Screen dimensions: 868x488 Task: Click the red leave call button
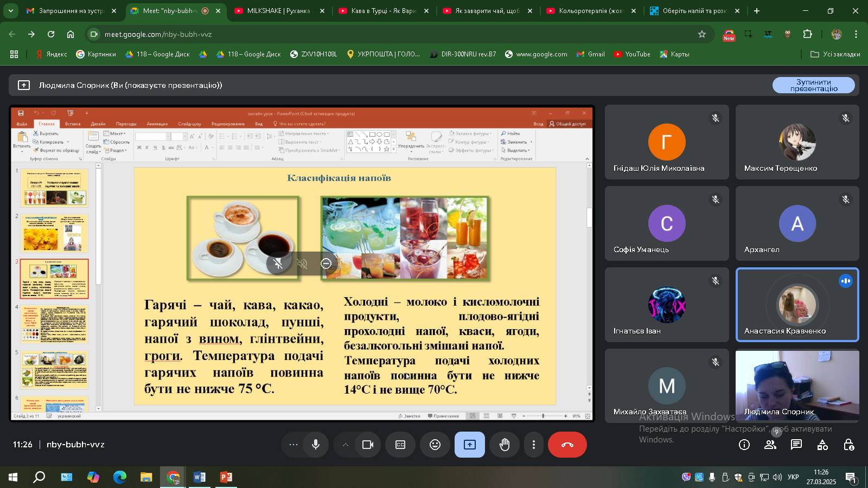coord(567,445)
